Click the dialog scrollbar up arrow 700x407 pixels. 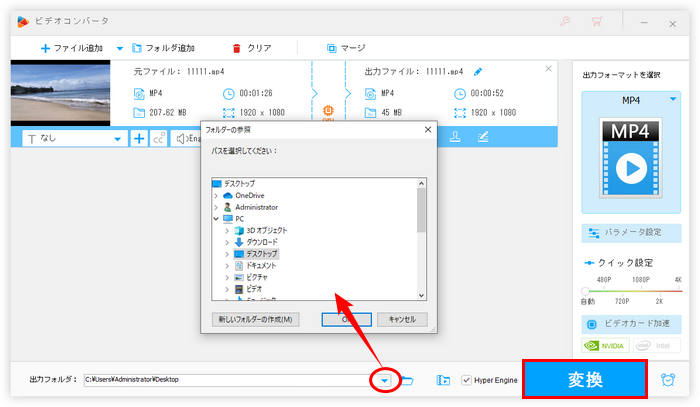tap(421, 183)
